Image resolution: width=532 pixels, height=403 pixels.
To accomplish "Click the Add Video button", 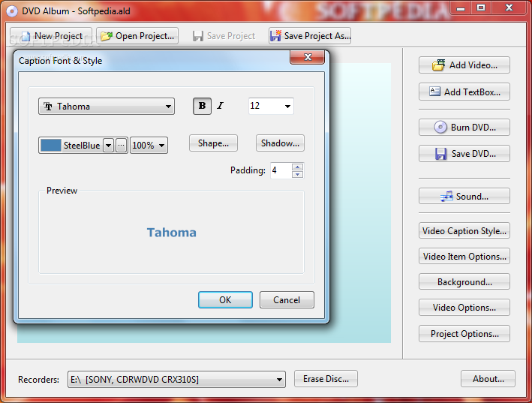I will coord(464,65).
